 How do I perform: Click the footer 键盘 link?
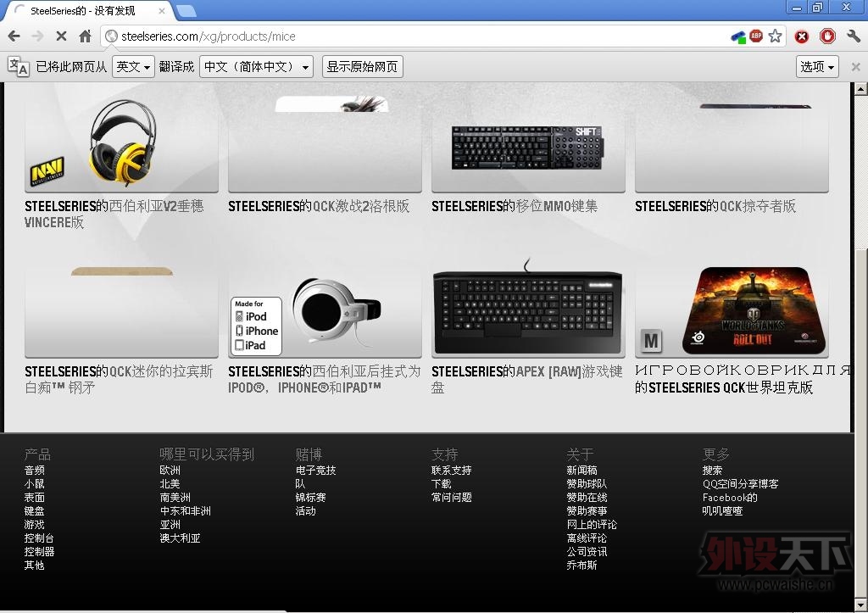click(x=34, y=511)
